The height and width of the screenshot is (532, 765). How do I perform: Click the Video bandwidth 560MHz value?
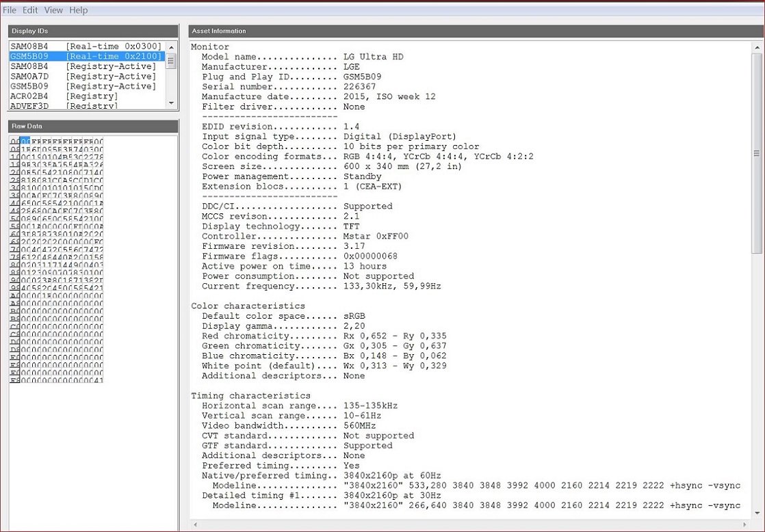(359, 426)
